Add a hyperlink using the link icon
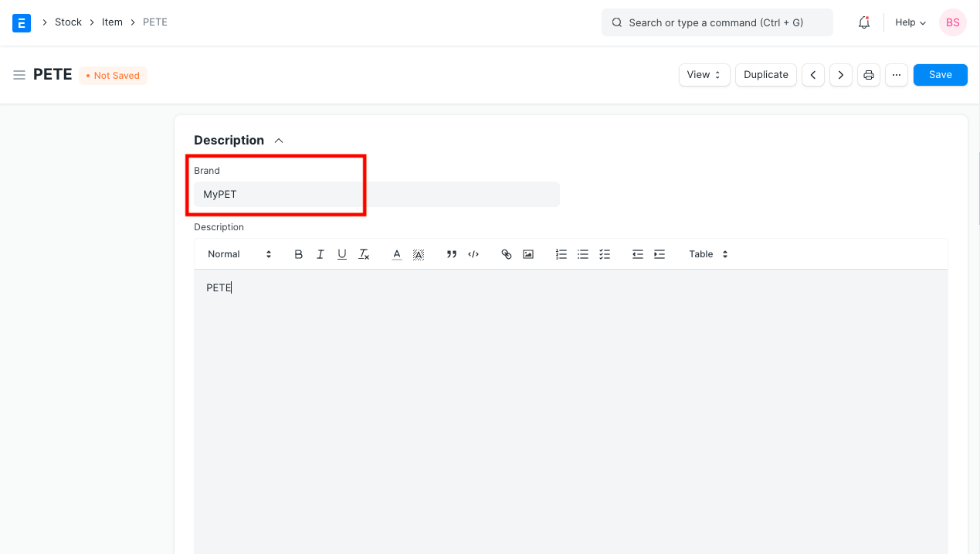 (x=507, y=254)
